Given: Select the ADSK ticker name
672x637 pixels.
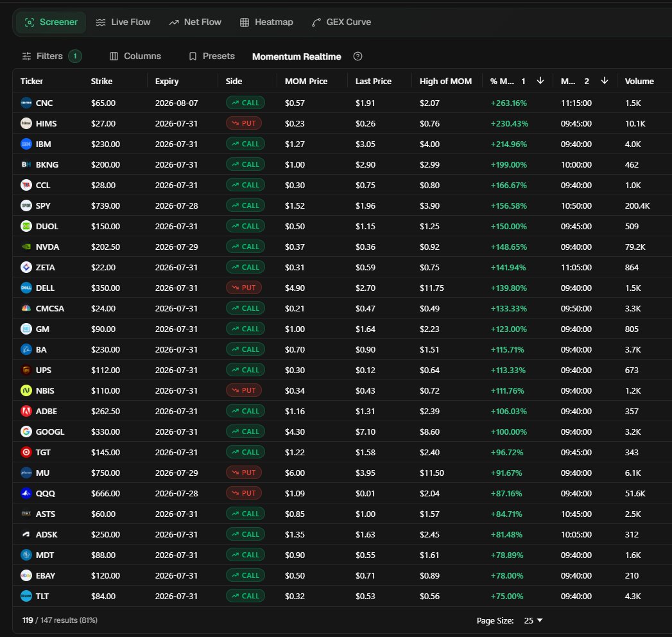Looking at the screenshot, I should click(x=46, y=534).
